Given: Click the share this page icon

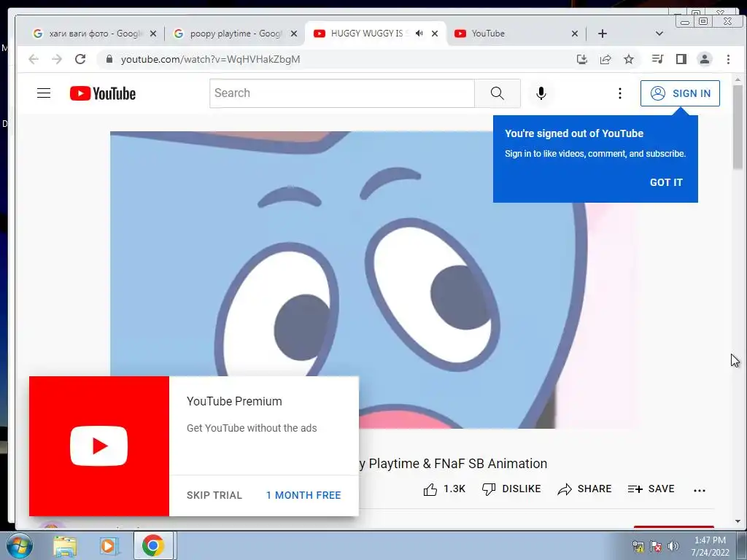Looking at the screenshot, I should point(605,59).
